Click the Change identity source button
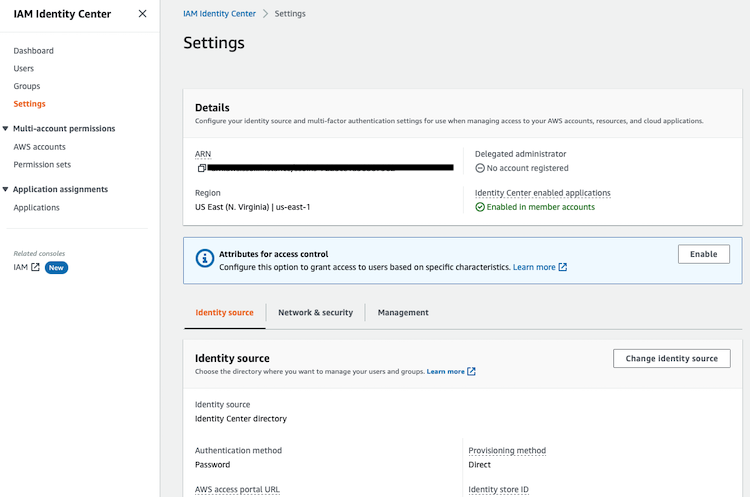 coord(672,358)
